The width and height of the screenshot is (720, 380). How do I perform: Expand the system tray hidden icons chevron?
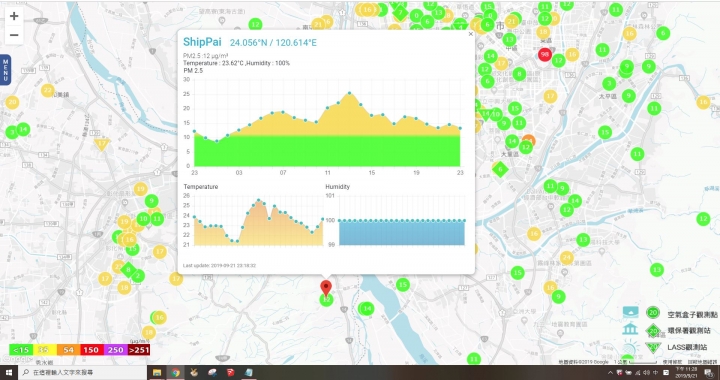[x=610, y=373]
